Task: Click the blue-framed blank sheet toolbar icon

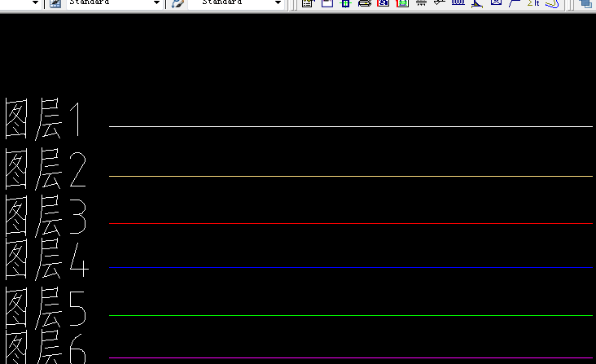Action: tap(326, 3)
